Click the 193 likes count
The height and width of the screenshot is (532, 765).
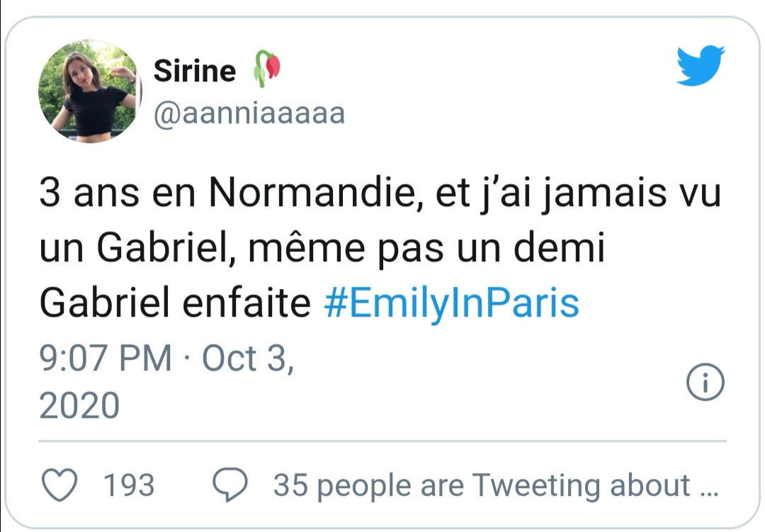click(128, 485)
